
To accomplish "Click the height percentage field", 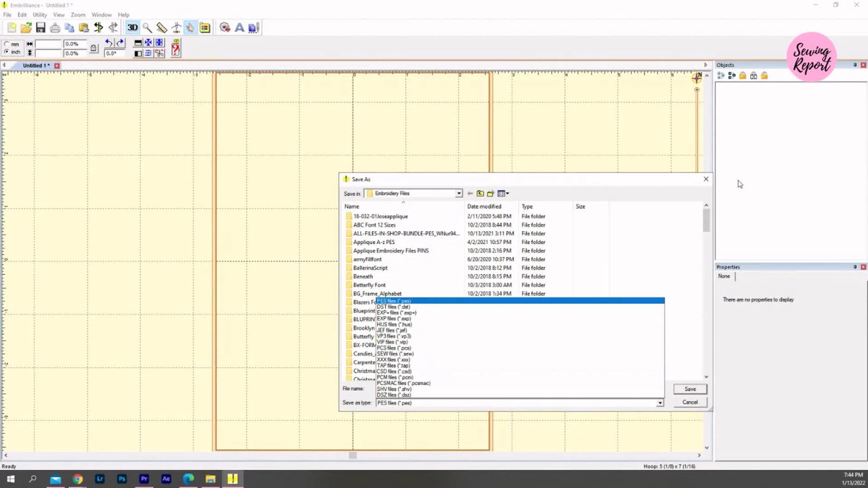I will coord(74,53).
